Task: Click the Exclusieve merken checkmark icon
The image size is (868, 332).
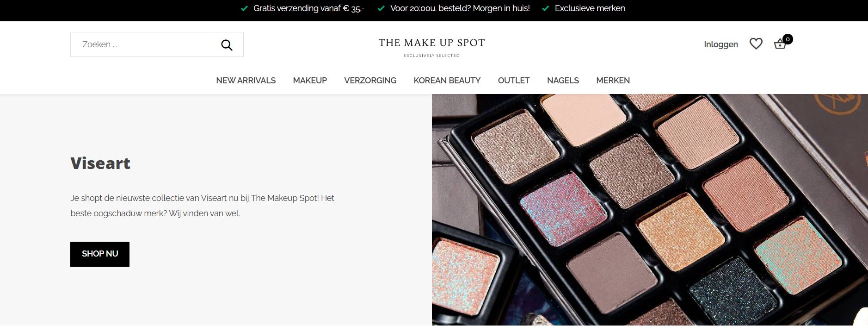Action: 545,8
